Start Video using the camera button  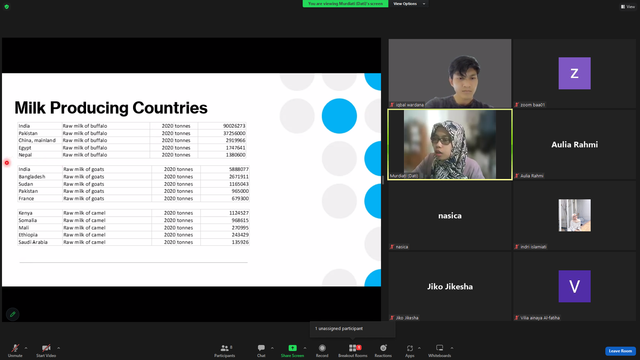(46, 350)
